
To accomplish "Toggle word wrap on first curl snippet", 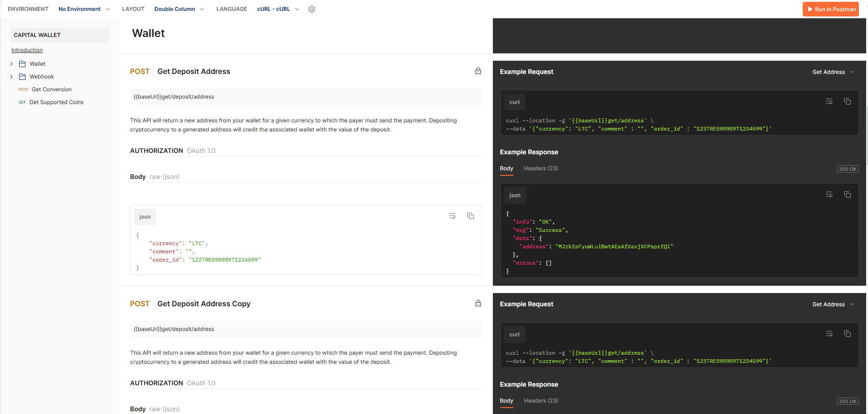I will (829, 101).
